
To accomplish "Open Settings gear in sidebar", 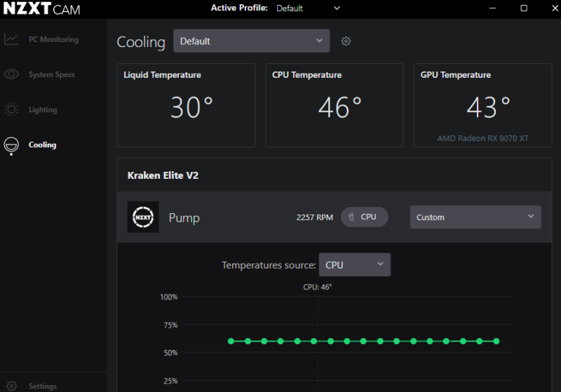I will 11,386.
